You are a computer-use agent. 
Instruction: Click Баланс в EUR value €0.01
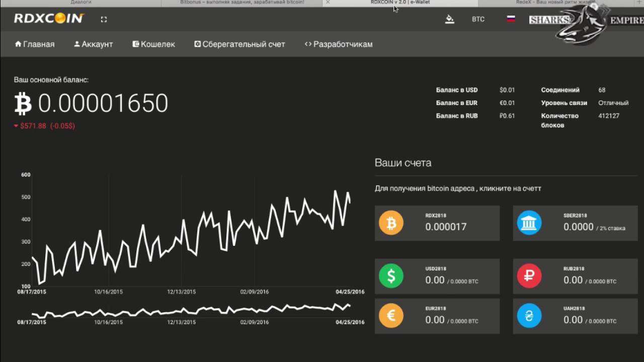click(507, 103)
